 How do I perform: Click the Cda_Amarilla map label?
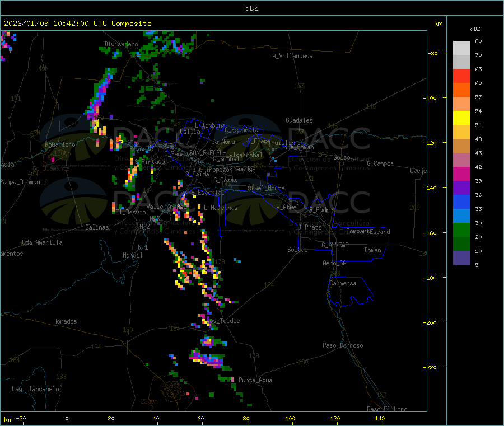(x=43, y=242)
